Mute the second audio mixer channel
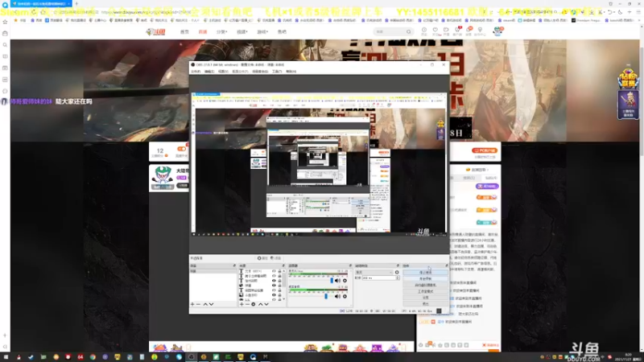Viewport: 644px width, 362px height. [x=337, y=296]
